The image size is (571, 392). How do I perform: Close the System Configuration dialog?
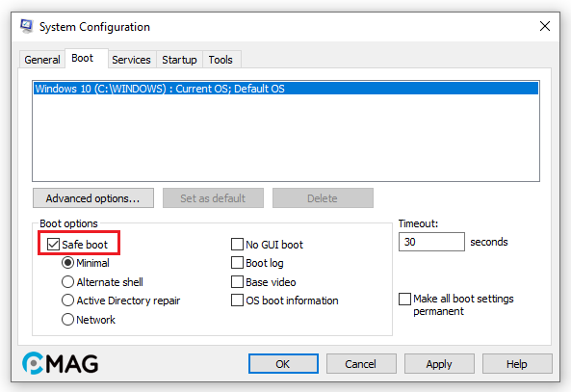click(545, 26)
